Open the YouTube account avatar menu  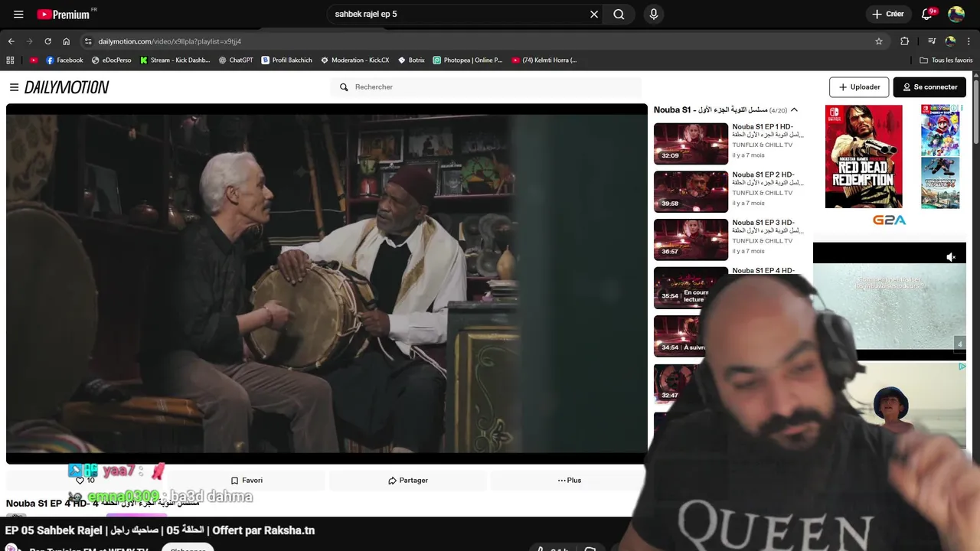click(x=956, y=14)
